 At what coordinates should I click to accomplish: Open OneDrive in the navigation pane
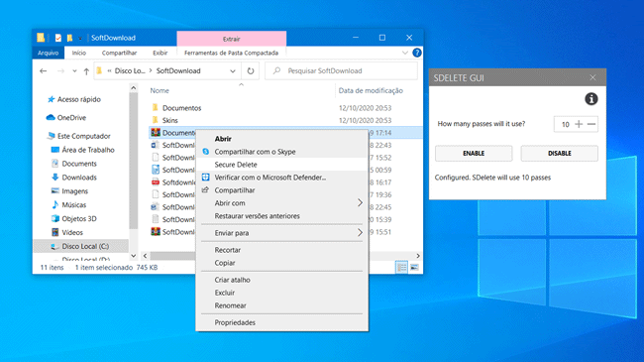(x=71, y=118)
